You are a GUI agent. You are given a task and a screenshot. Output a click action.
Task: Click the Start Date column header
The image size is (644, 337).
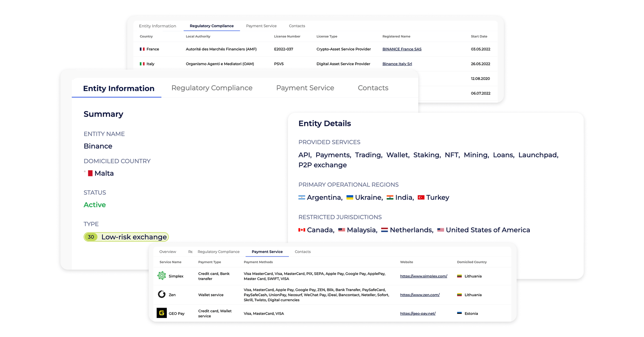pos(479,36)
